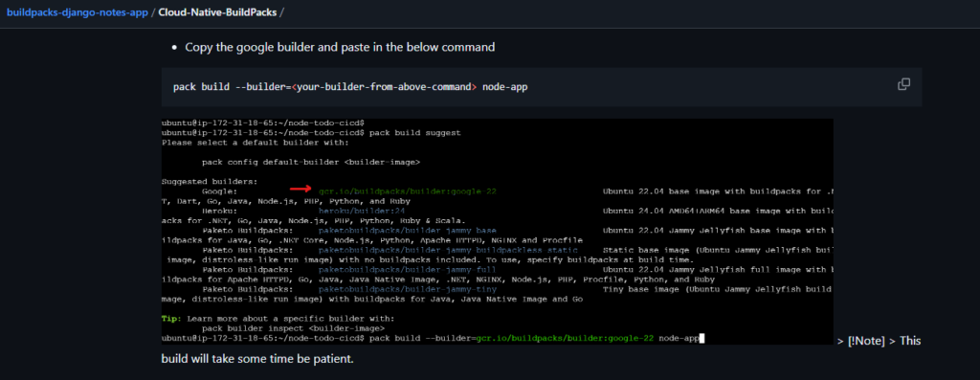The width and height of the screenshot is (980, 380).
Task: Click 'build will take some time be patient.' text
Action: point(257,359)
